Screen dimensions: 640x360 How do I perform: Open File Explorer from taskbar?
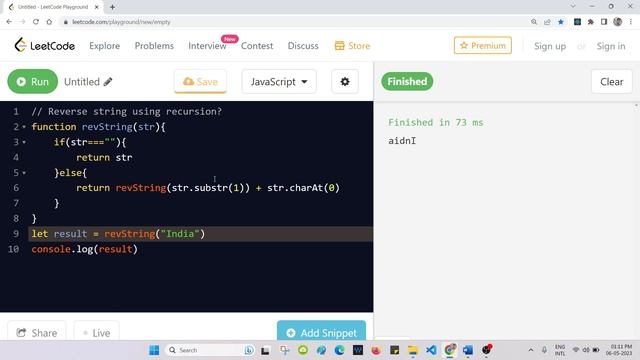[413, 350]
